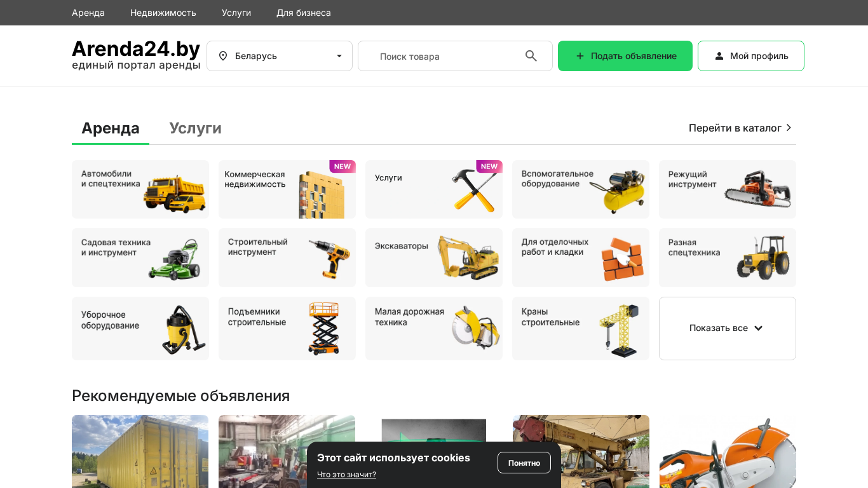Click the location pin icon in region selector
Image resolution: width=868 pixels, height=488 pixels.
click(x=223, y=56)
